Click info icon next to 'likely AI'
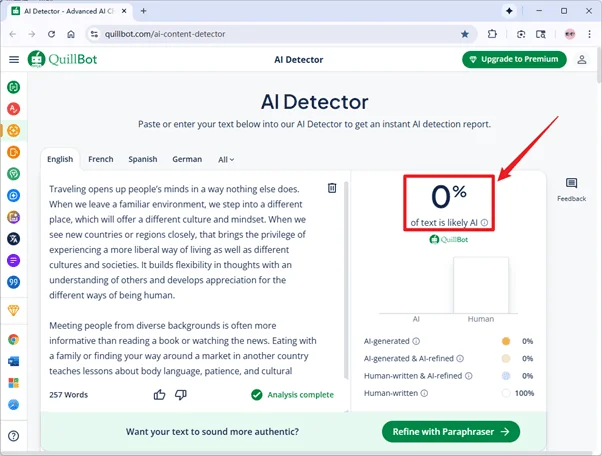Image resolution: width=602 pixels, height=456 pixels. coord(485,223)
